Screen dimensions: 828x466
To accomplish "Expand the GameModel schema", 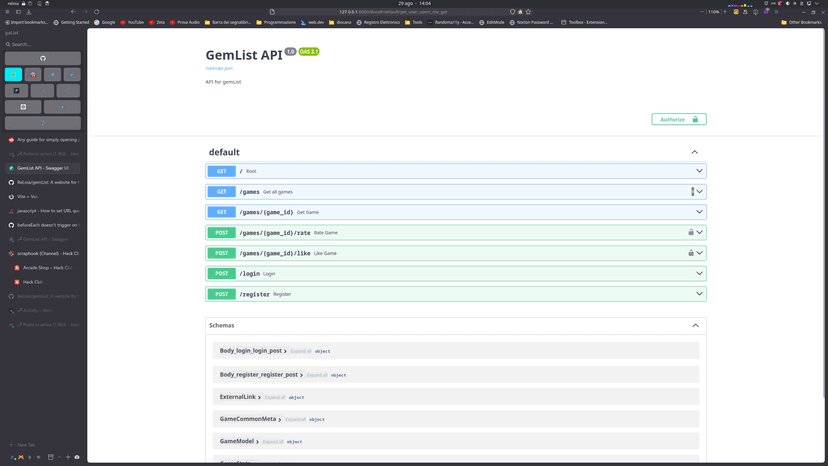I will tap(237, 441).
